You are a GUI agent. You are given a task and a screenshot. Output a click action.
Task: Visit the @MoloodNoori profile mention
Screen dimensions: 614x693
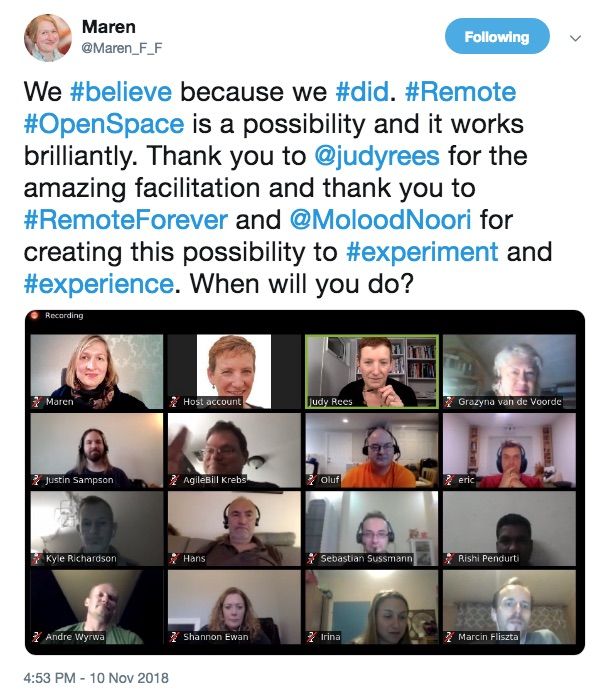coord(381,220)
